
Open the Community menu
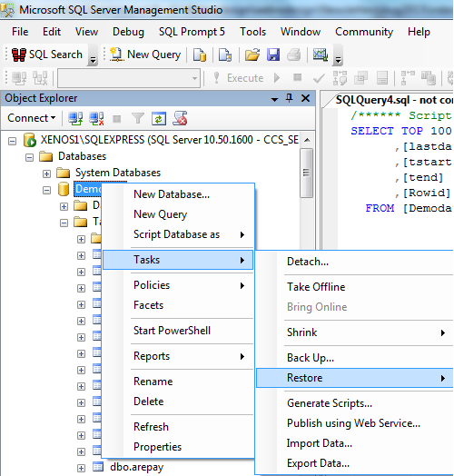point(364,32)
